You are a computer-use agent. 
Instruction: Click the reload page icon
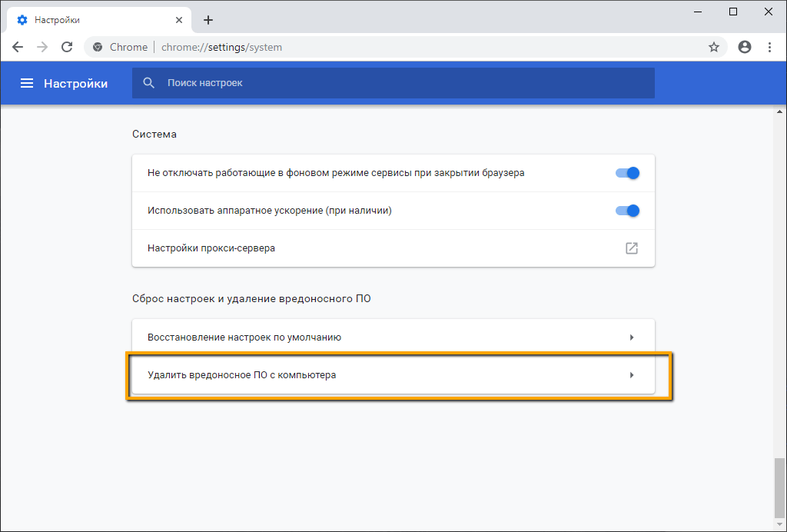click(x=67, y=47)
